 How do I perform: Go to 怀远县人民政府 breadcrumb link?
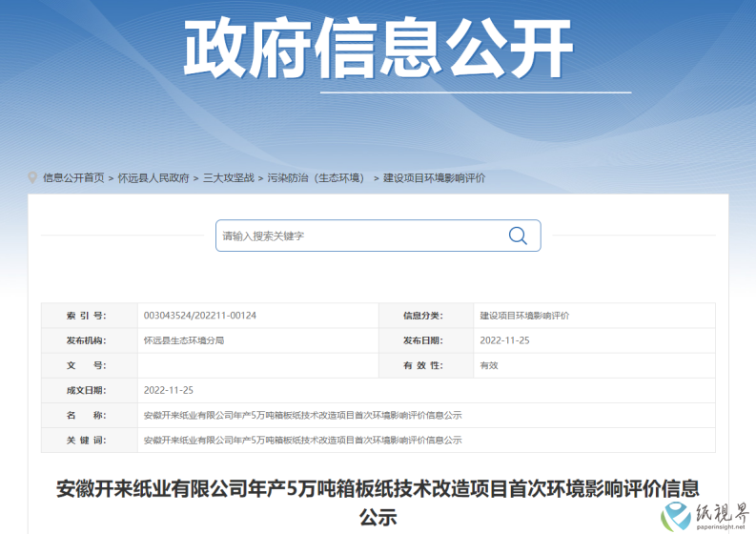click(x=153, y=178)
